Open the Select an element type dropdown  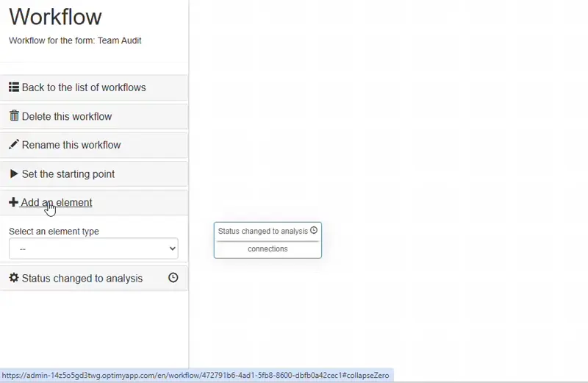(x=93, y=248)
